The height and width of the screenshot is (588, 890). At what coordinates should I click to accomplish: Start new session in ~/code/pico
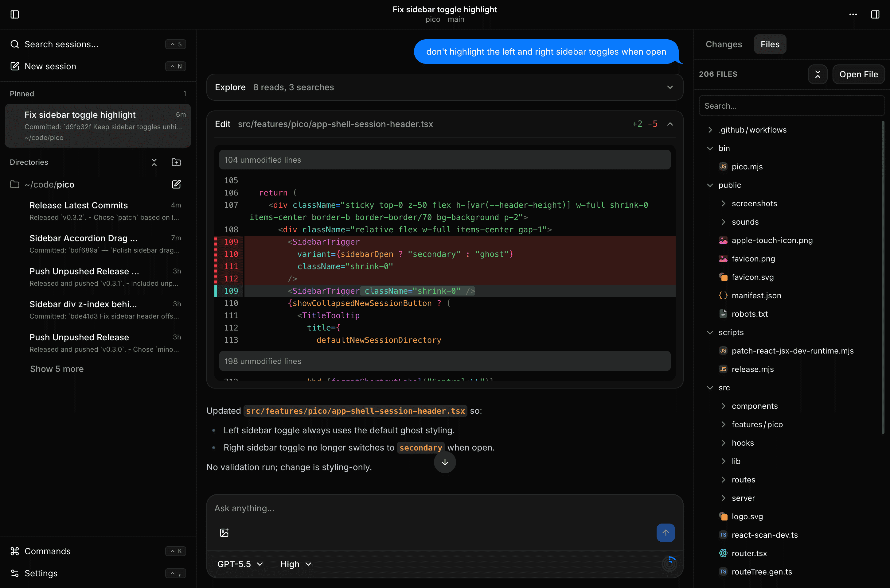pos(176,184)
